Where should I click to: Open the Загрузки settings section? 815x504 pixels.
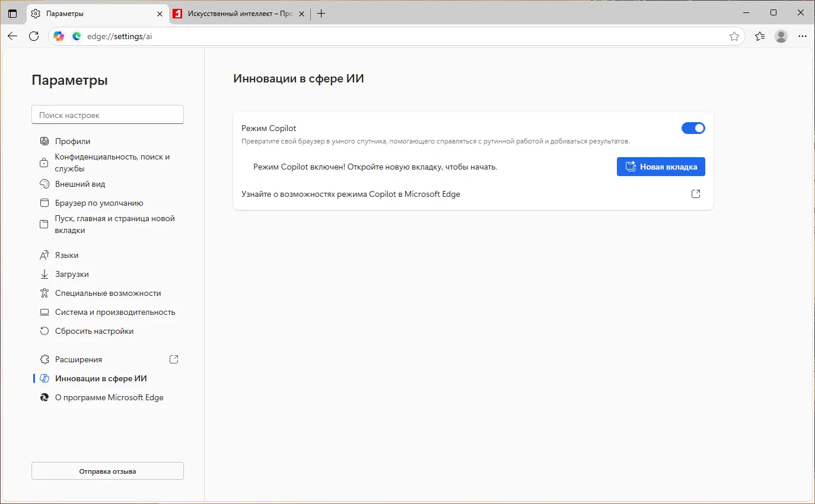[72, 274]
